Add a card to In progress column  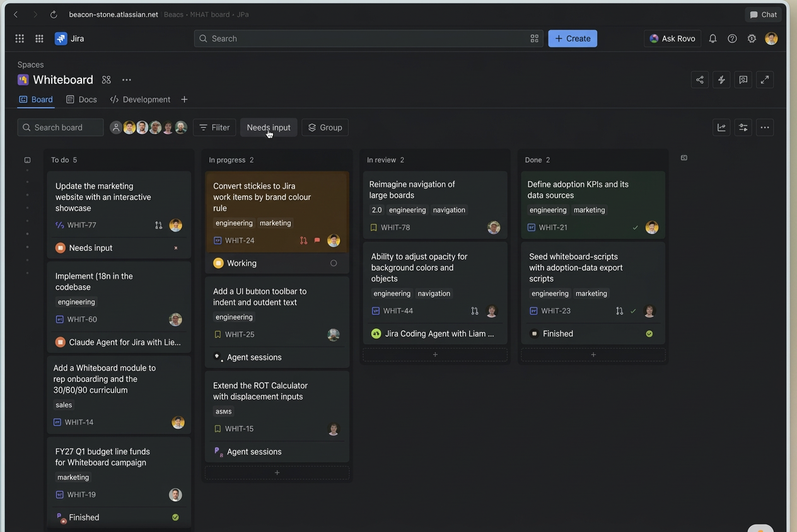pyautogui.click(x=277, y=473)
